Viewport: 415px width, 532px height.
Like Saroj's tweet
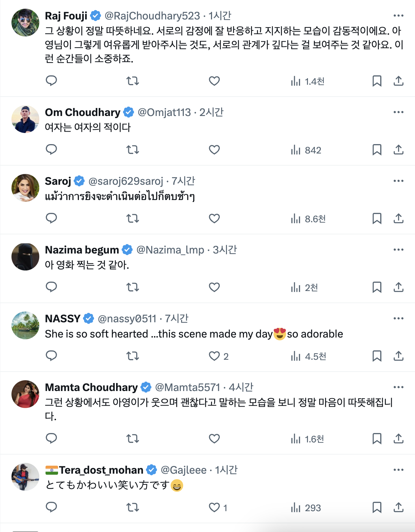pyautogui.click(x=214, y=218)
